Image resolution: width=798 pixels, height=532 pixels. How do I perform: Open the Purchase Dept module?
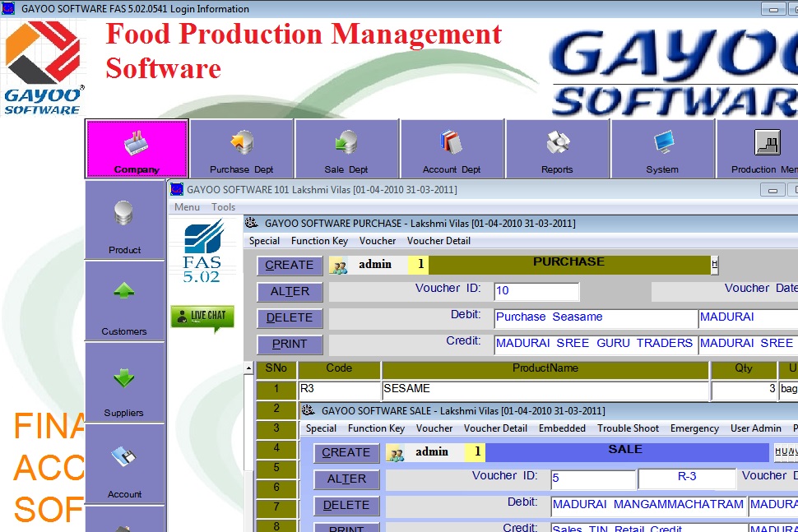click(242, 148)
